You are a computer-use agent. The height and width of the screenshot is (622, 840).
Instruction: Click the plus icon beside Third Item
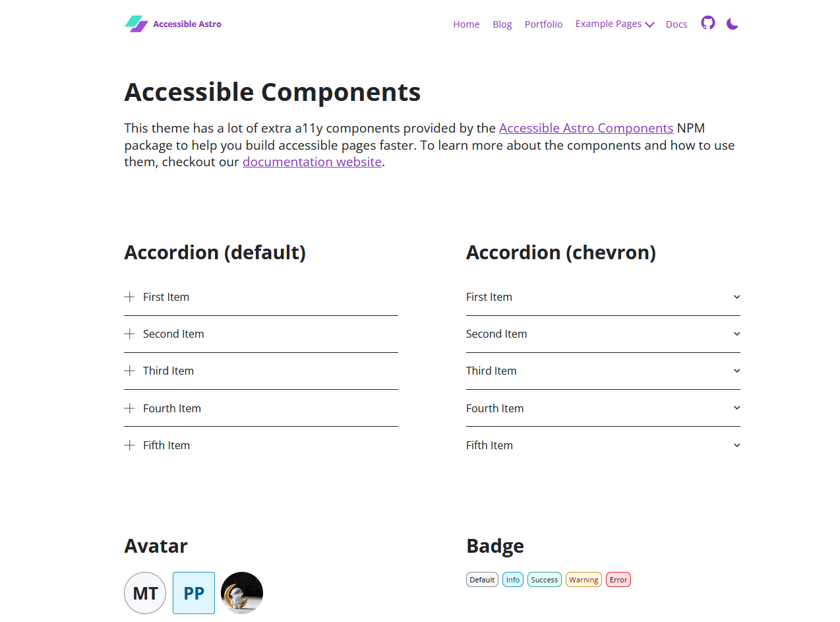(129, 371)
